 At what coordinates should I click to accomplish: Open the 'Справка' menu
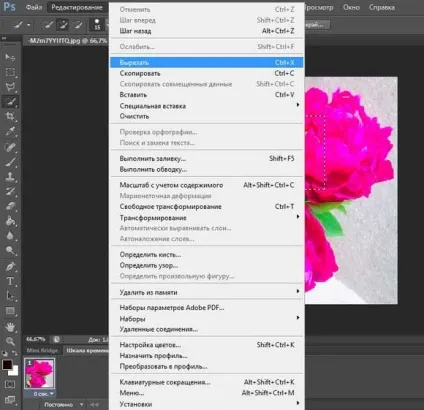pos(382,7)
